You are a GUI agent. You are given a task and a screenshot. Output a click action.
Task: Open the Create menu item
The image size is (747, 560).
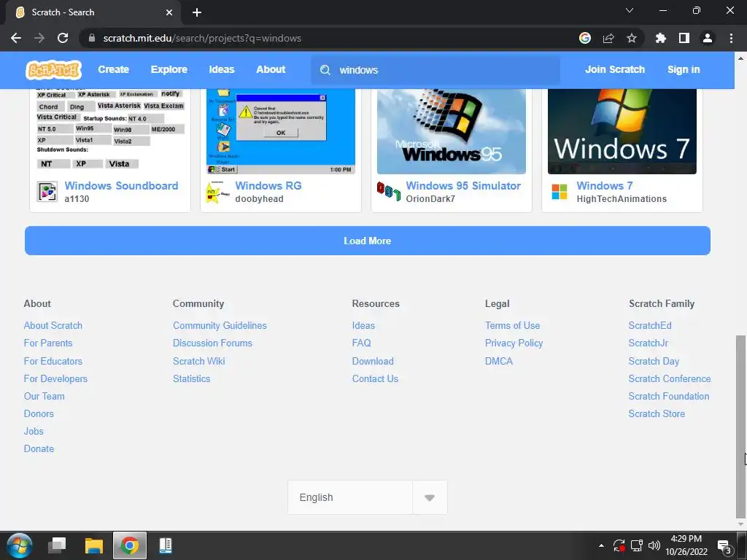point(113,69)
